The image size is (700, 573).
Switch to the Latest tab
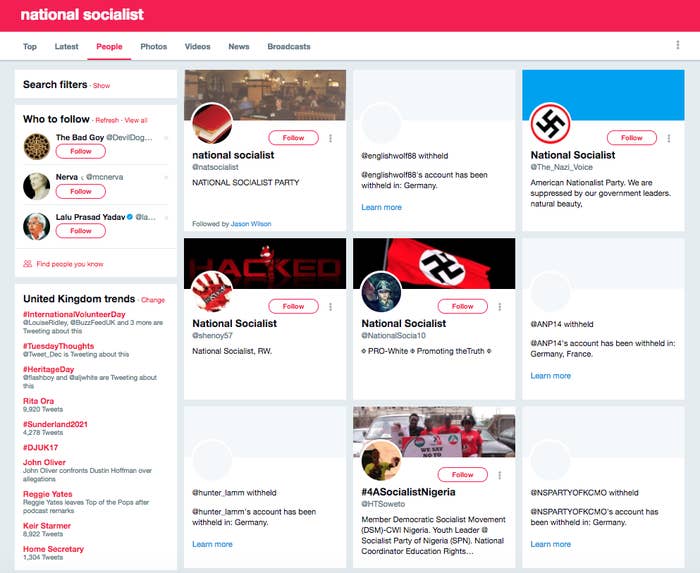tap(66, 47)
